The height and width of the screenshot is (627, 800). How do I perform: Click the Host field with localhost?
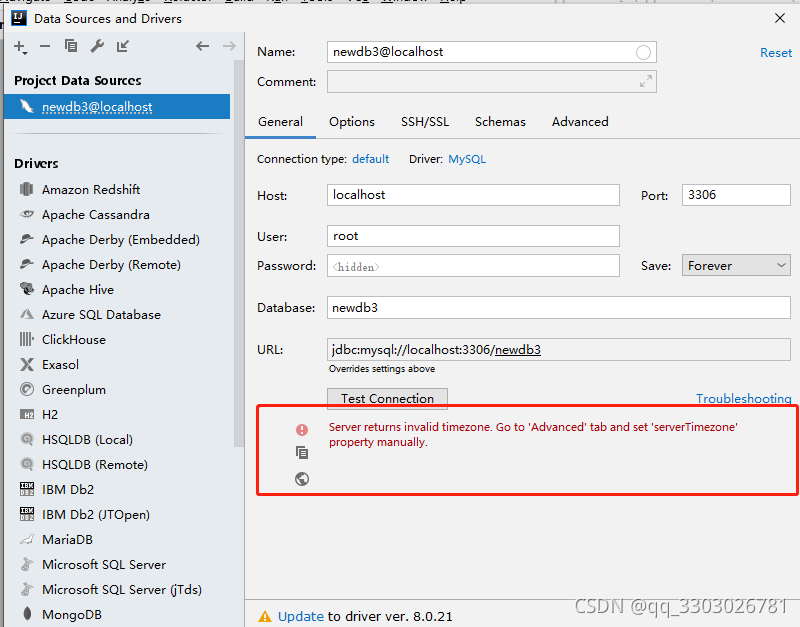(473, 195)
